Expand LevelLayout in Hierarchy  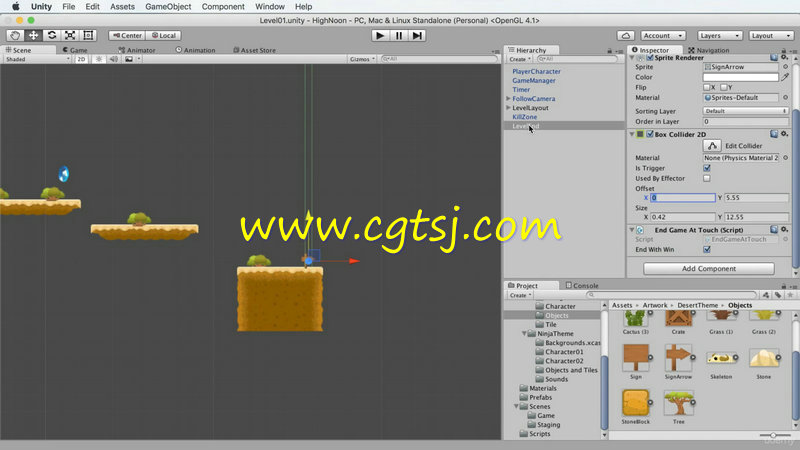508,108
